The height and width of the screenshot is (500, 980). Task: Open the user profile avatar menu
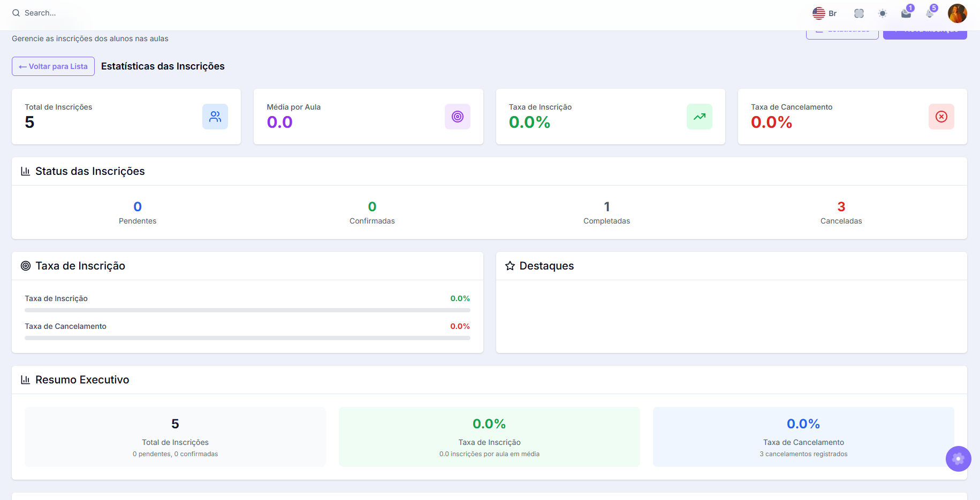pyautogui.click(x=957, y=13)
